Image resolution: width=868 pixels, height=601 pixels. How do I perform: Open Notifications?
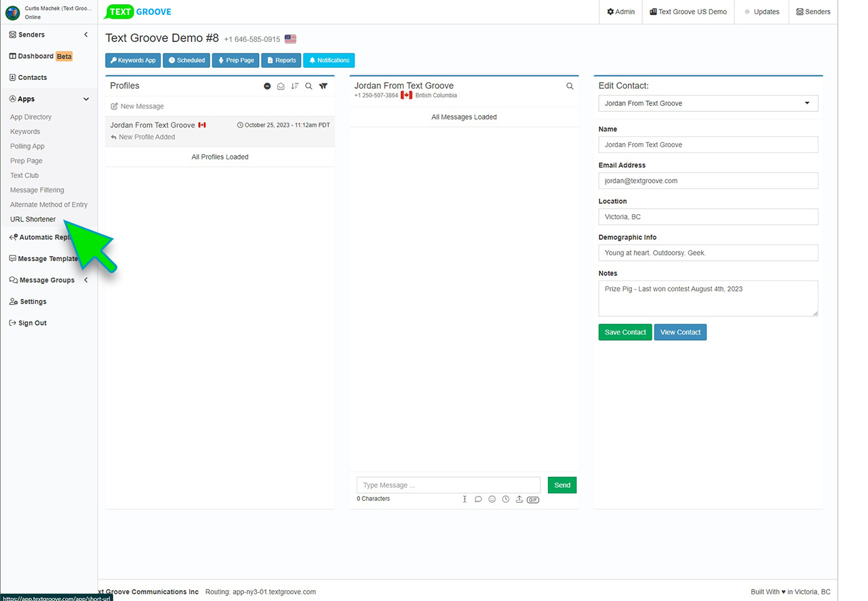tap(329, 60)
